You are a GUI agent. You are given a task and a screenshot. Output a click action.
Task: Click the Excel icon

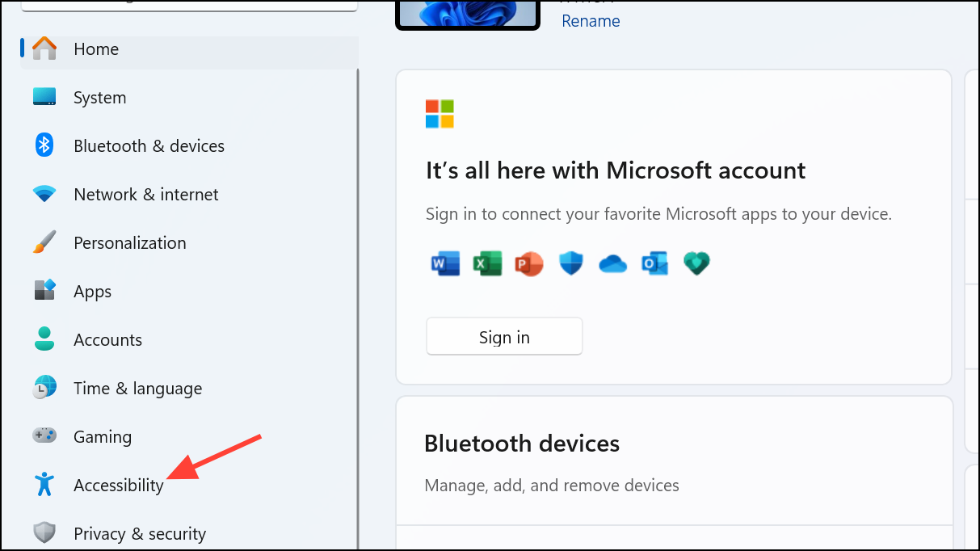(487, 263)
